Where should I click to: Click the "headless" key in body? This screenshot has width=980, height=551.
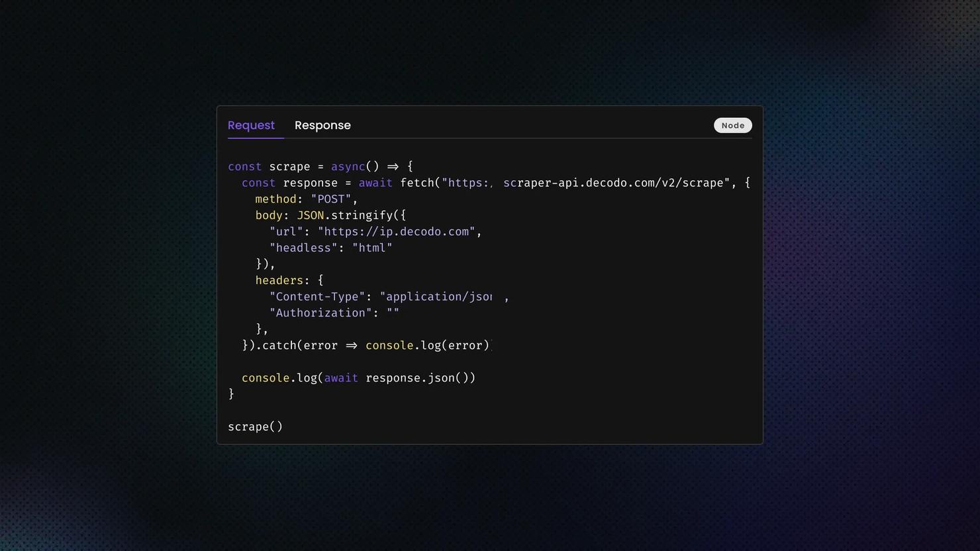303,248
